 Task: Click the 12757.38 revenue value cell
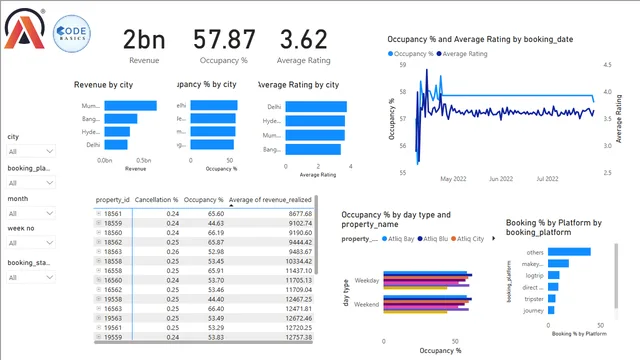(299, 337)
